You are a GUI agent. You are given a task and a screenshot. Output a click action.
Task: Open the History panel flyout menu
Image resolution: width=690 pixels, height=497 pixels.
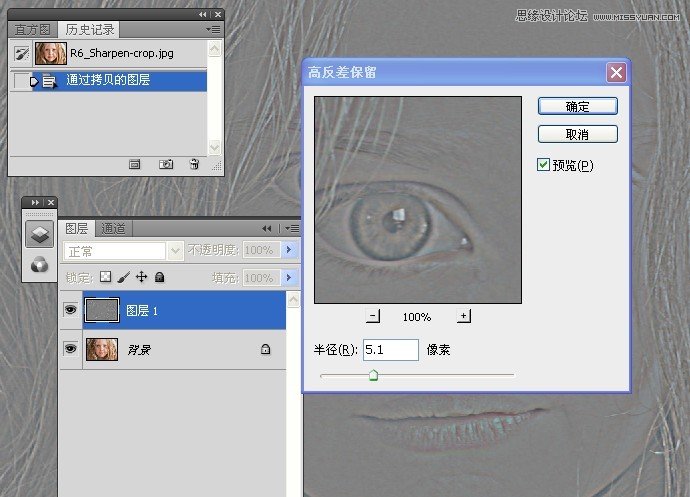213,29
